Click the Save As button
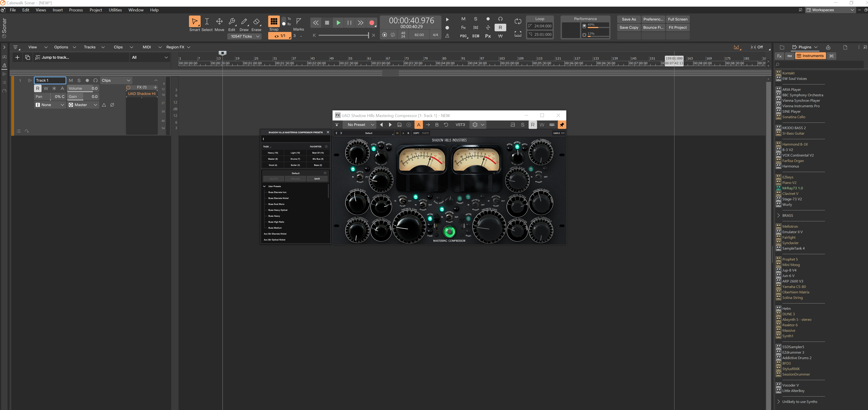Screen dimensions: 868x410 (x=629, y=19)
